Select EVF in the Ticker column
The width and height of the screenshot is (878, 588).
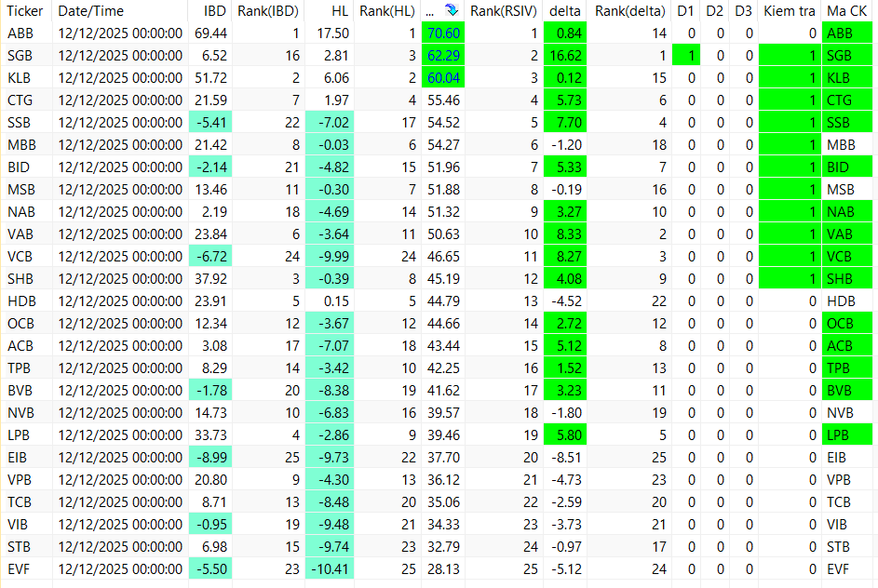(19, 569)
